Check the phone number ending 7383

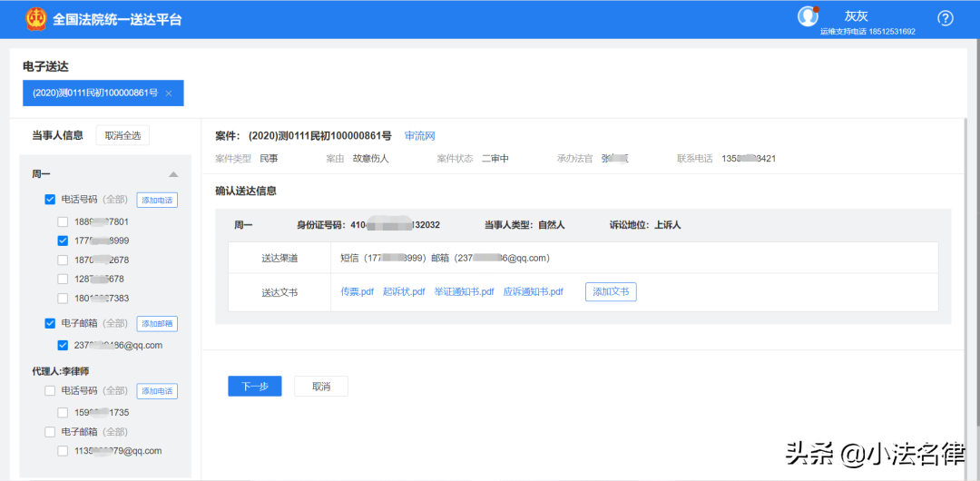(x=63, y=299)
